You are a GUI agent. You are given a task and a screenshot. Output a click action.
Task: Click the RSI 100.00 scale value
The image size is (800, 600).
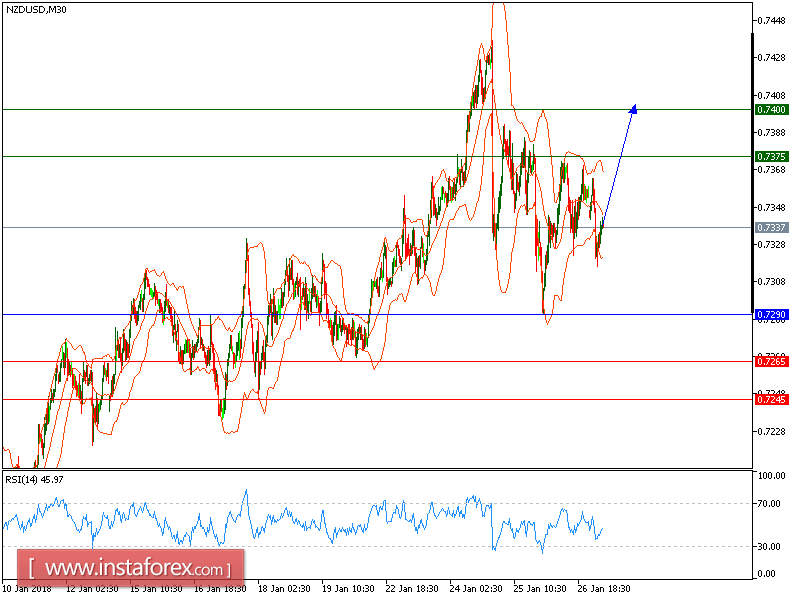pyautogui.click(x=772, y=476)
